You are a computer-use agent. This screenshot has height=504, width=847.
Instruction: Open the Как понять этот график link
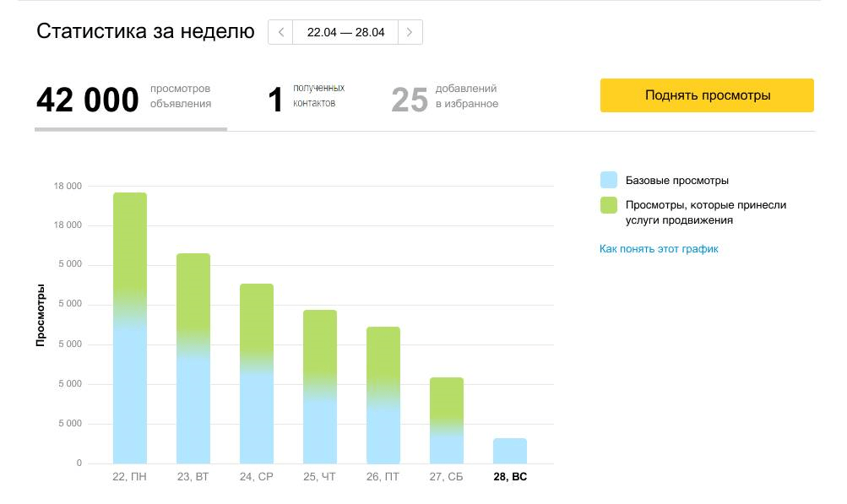click(658, 249)
